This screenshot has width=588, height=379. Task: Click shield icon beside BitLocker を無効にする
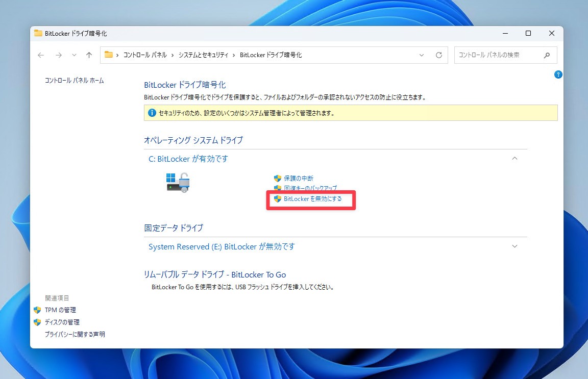click(278, 199)
